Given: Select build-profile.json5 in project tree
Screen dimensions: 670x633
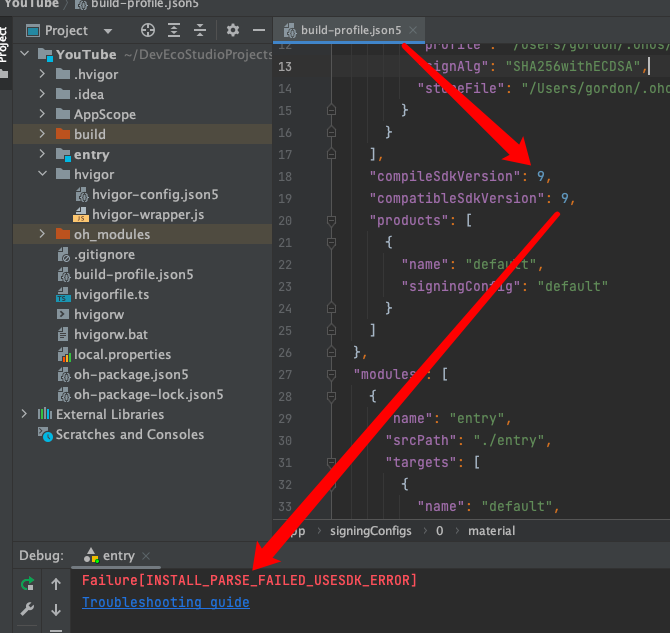Looking at the screenshot, I should [134, 274].
